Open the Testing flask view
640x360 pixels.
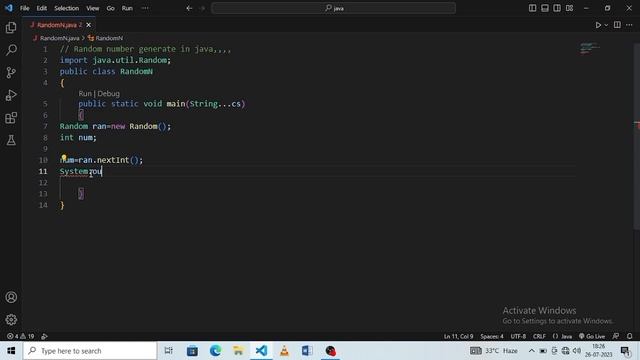point(11,140)
